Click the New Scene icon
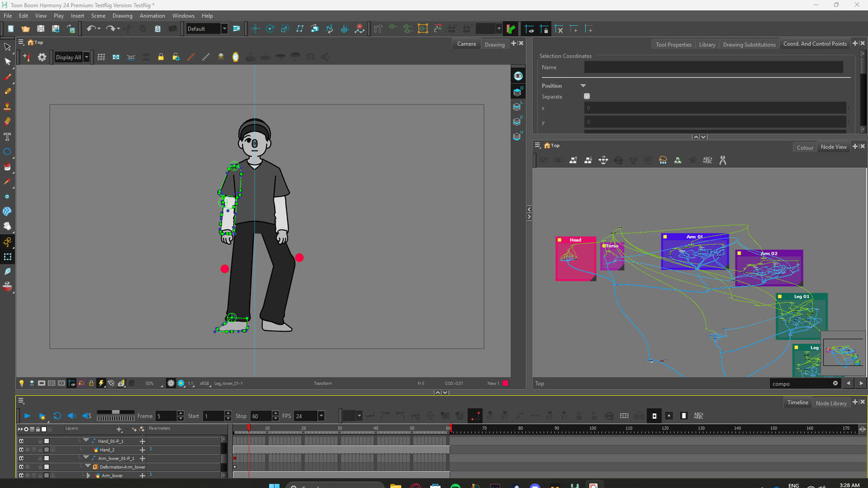 point(11,28)
